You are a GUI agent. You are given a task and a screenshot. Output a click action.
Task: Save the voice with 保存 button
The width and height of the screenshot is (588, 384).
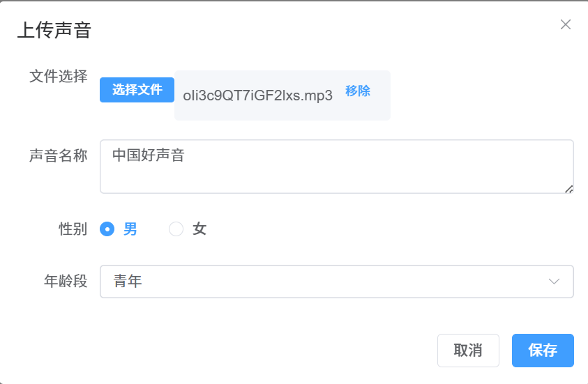pos(543,351)
